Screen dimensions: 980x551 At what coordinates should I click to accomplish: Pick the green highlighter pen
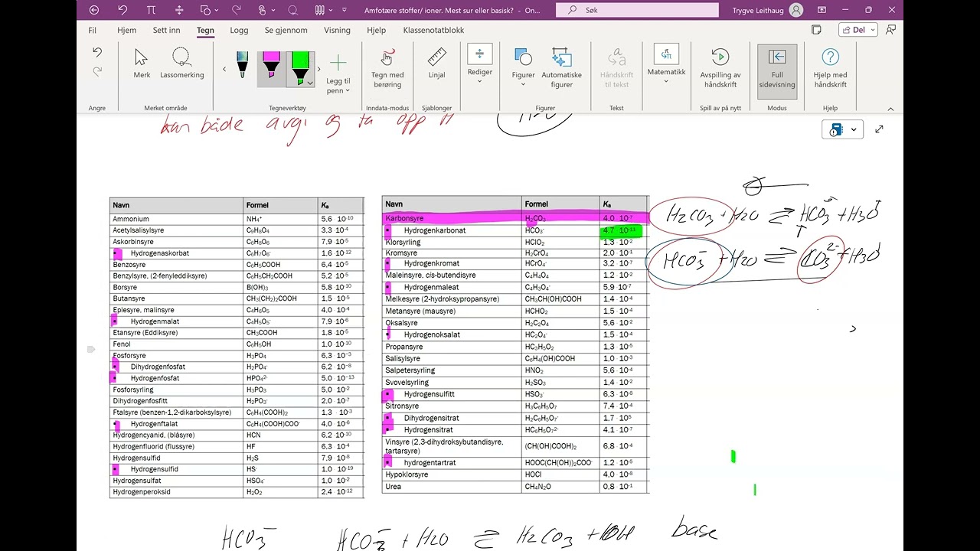tap(300, 68)
